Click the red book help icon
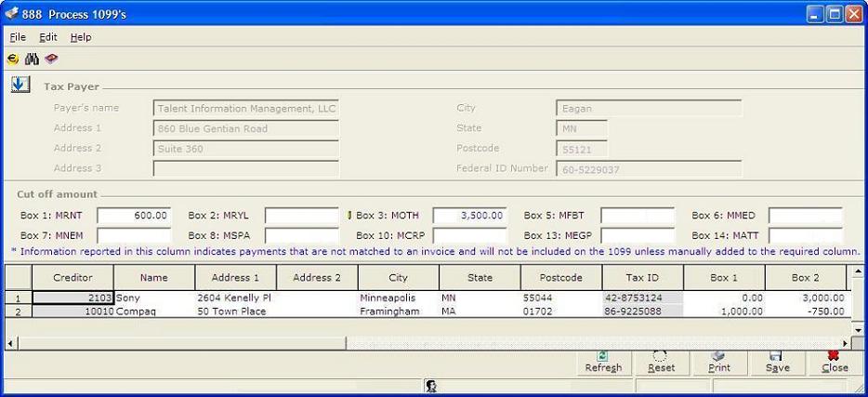 tap(51, 59)
